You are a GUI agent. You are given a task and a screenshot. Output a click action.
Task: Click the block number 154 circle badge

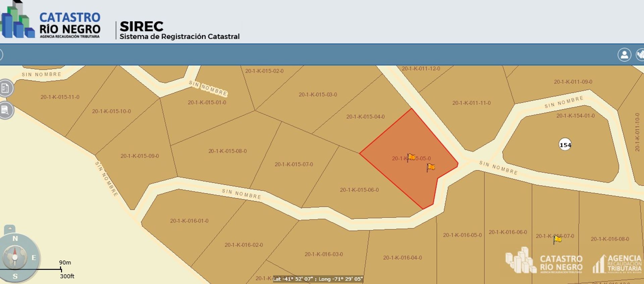pos(565,145)
